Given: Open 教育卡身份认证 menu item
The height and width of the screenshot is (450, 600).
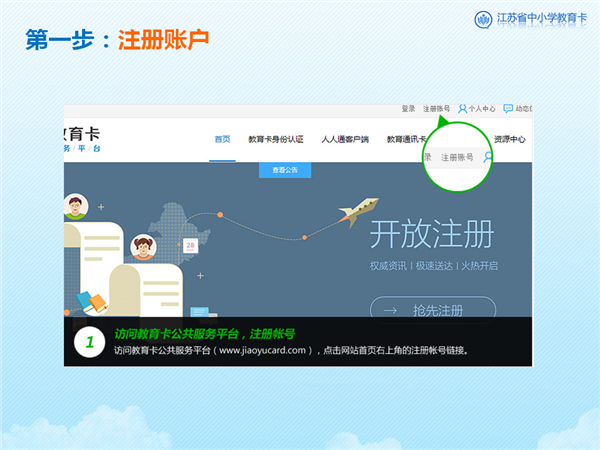Looking at the screenshot, I should [x=276, y=139].
